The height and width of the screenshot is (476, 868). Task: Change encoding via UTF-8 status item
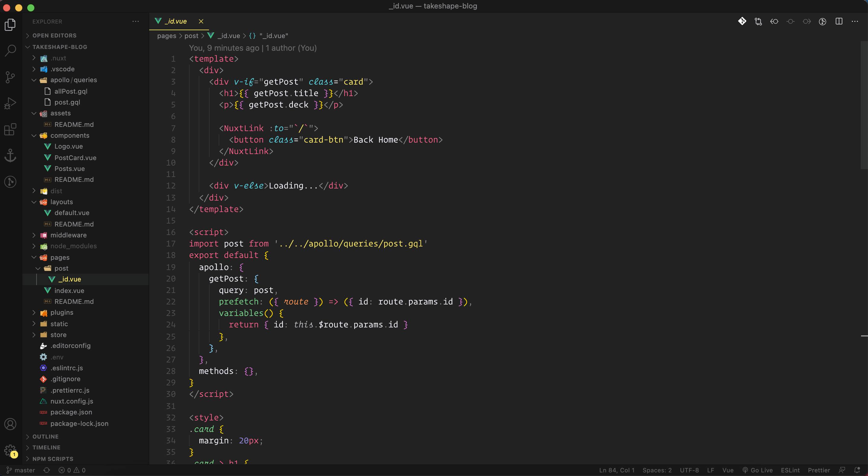coord(689,470)
